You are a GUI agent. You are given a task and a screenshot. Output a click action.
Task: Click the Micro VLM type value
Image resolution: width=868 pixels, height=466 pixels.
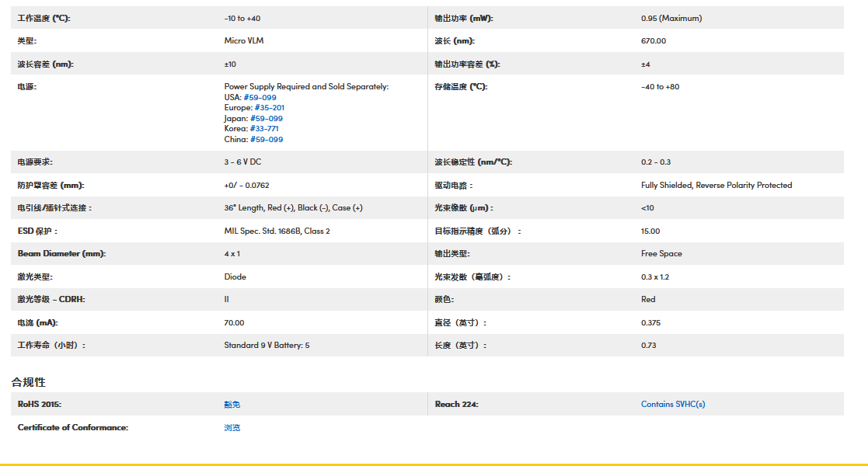coord(243,41)
